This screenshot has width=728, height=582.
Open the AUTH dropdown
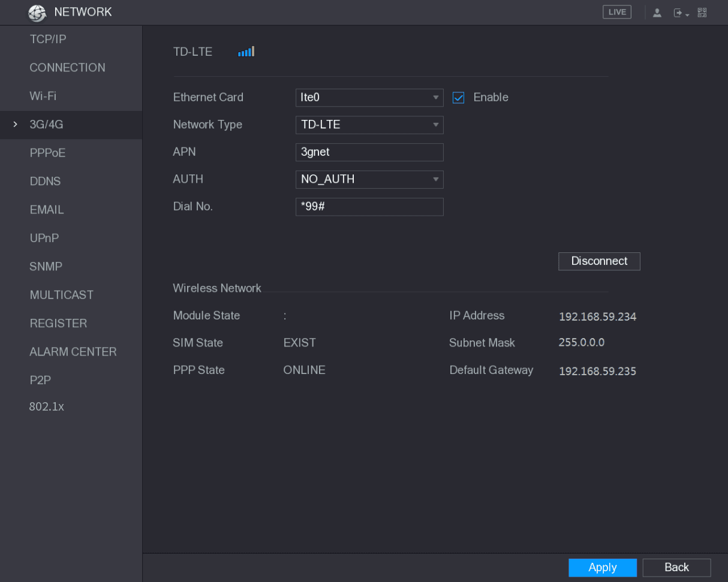(x=369, y=179)
